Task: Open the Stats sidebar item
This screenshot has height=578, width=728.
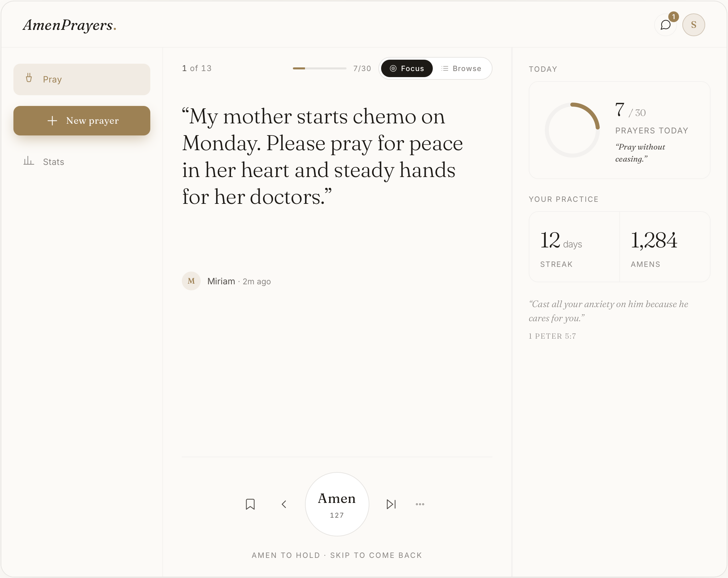Action: click(82, 162)
